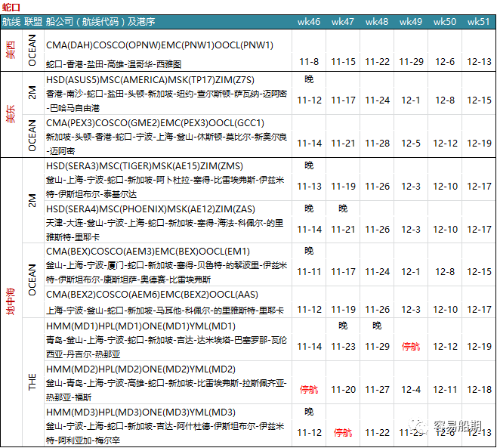497x448 pixels.
Task: Select the 地中海 route region cell
Action: click(11, 302)
